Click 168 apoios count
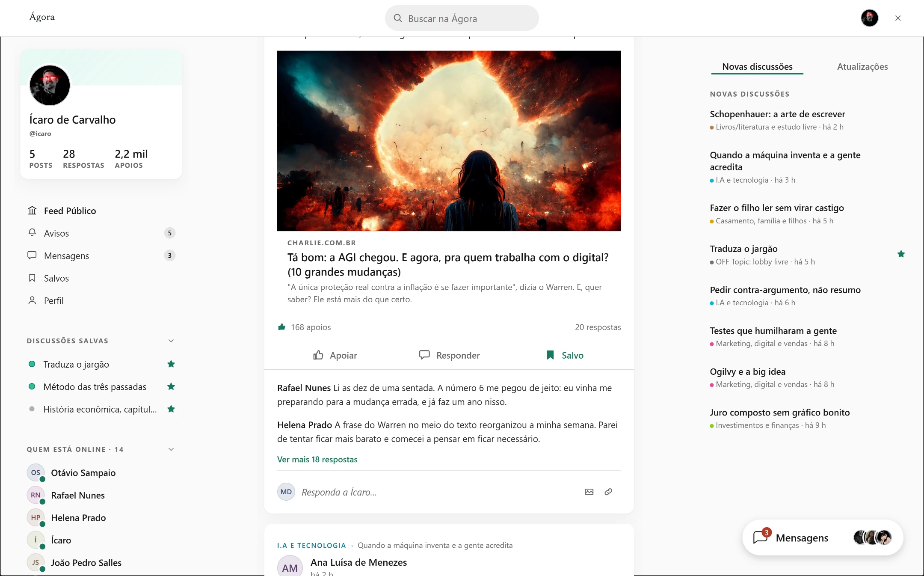 (311, 327)
